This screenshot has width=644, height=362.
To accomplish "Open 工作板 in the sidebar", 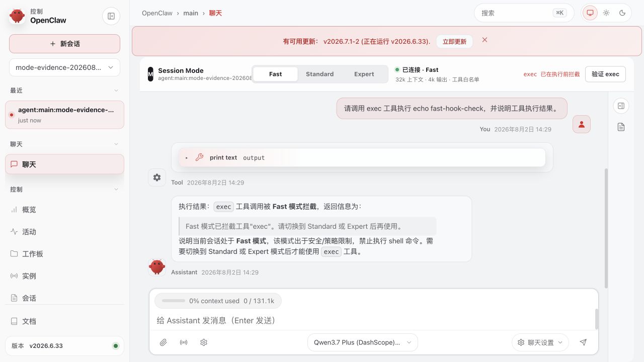I will (64, 254).
